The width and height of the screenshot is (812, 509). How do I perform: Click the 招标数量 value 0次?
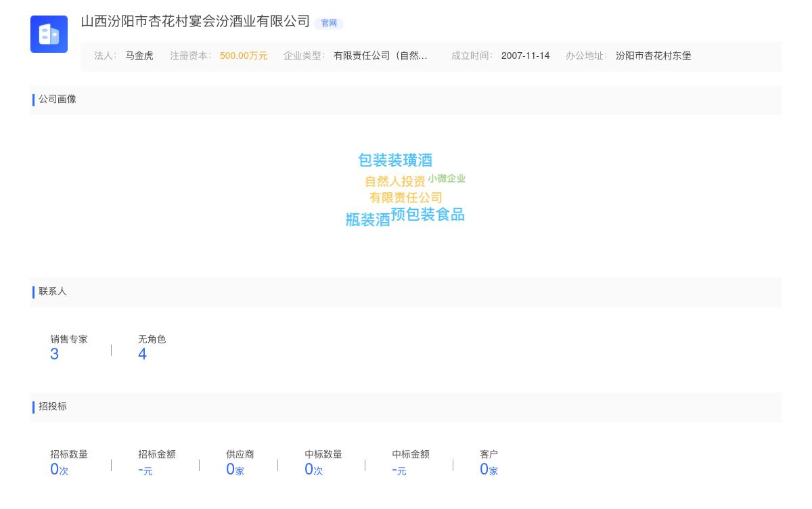click(x=60, y=470)
